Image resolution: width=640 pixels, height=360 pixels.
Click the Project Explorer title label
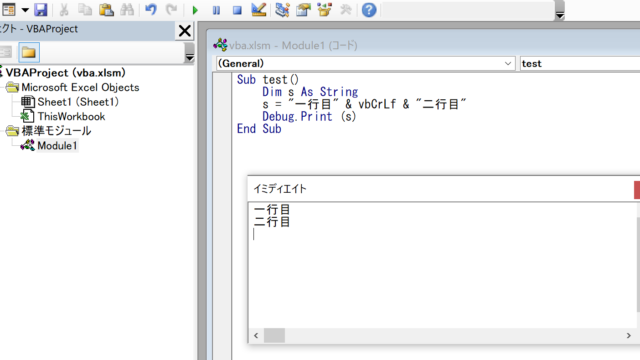click(39, 29)
